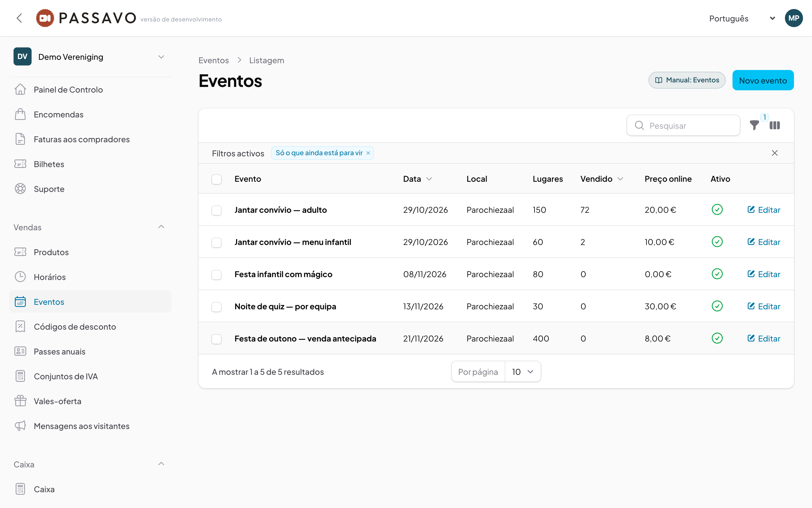
Task: Open the Manual: Eventos guide
Action: tap(687, 80)
